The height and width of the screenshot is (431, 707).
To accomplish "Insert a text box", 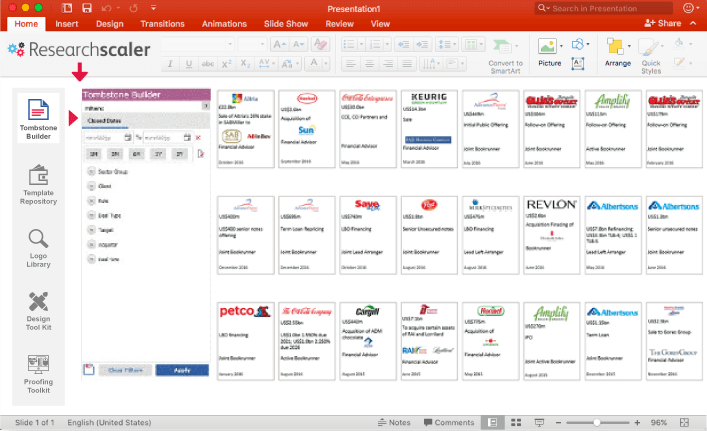I will 578,64.
